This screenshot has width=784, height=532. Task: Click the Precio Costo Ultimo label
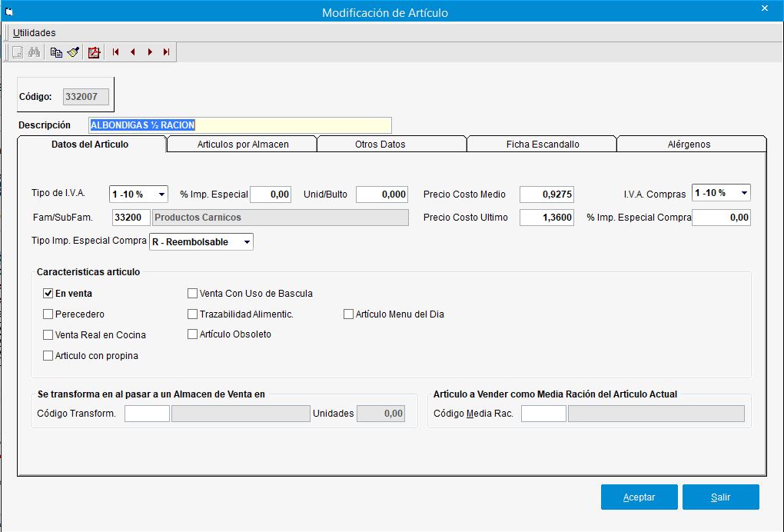coord(466,218)
